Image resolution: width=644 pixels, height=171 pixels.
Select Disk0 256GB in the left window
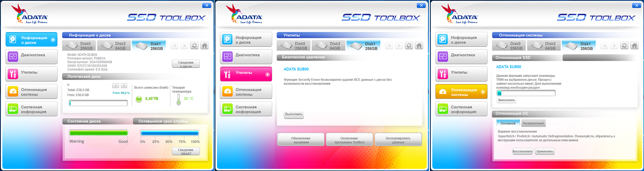pos(80,46)
